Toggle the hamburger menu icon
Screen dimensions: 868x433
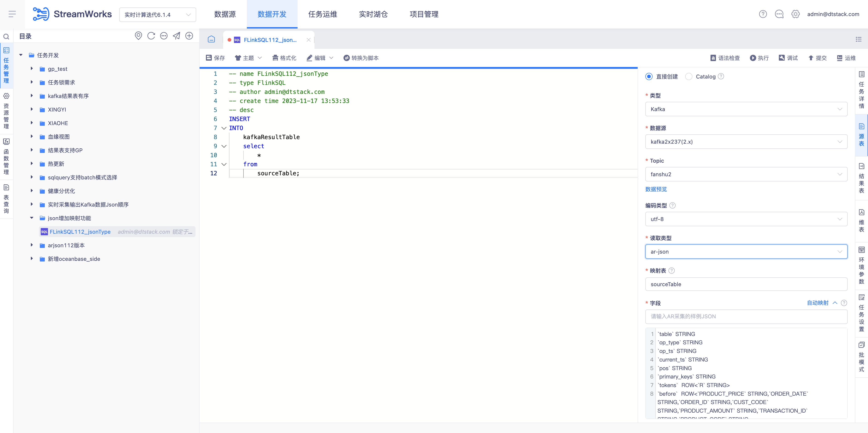(12, 14)
